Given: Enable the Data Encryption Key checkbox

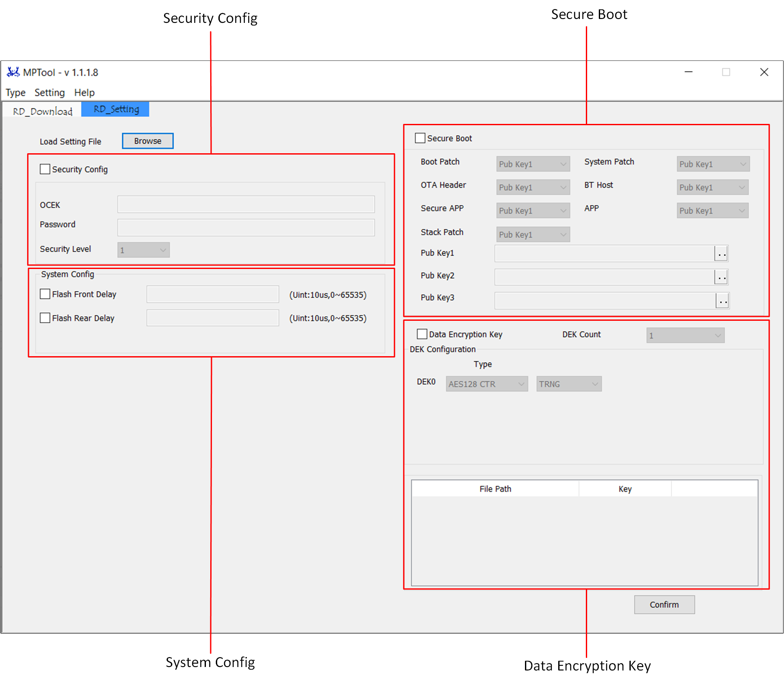Looking at the screenshot, I should coord(422,335).
